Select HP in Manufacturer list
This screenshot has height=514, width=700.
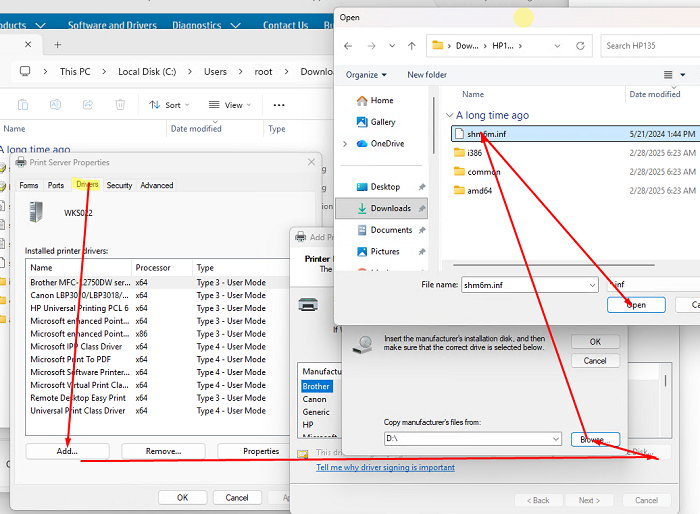tap(308, 425)
